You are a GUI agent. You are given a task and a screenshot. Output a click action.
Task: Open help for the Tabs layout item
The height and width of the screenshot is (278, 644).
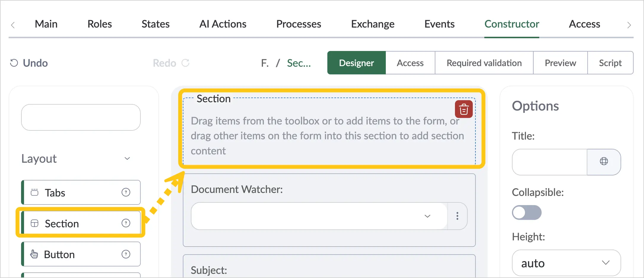[126, 192]
